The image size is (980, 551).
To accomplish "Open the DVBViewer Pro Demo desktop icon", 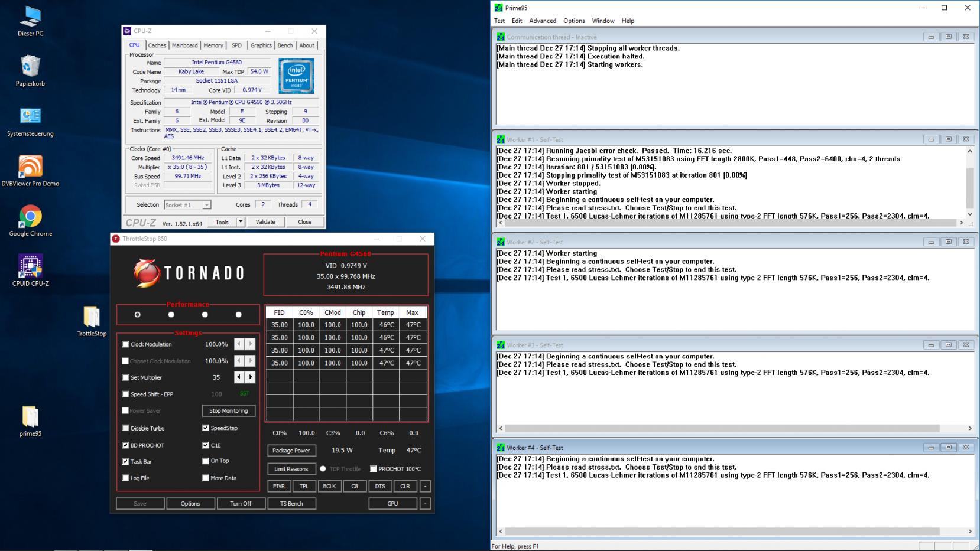I will point(30,167).
